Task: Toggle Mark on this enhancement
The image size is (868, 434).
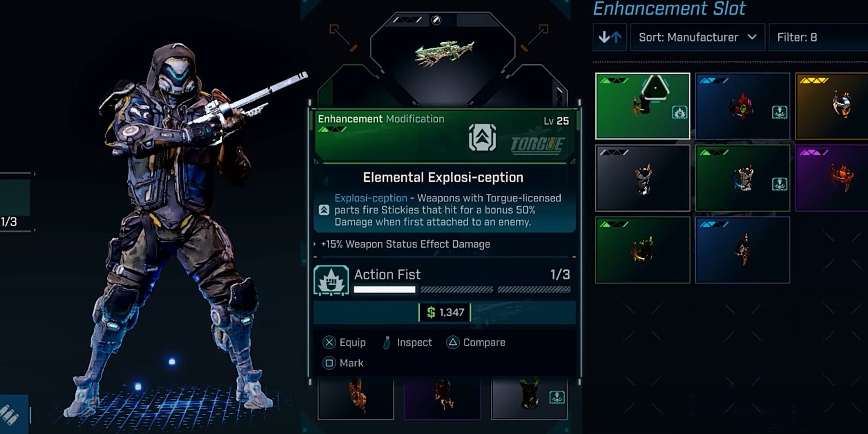Action: (x=343, y=363)
